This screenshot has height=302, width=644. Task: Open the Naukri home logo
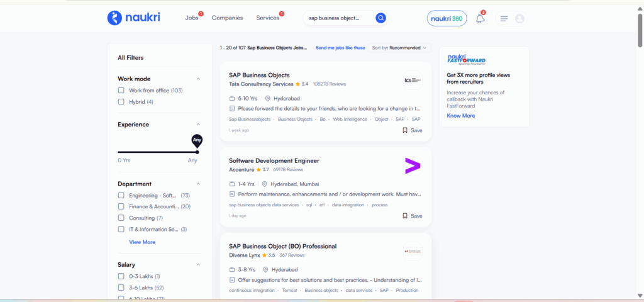pyautogui.click(x=133, y=18)
